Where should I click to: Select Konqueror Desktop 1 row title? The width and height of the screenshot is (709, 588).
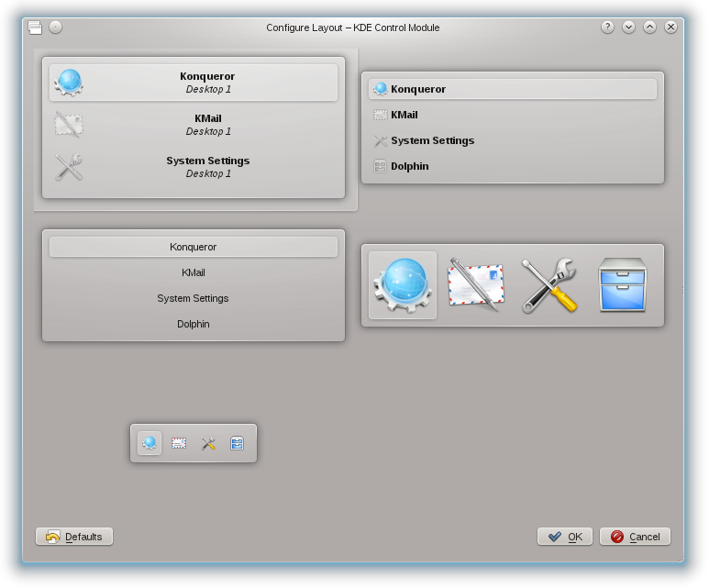tap(207, 76)
